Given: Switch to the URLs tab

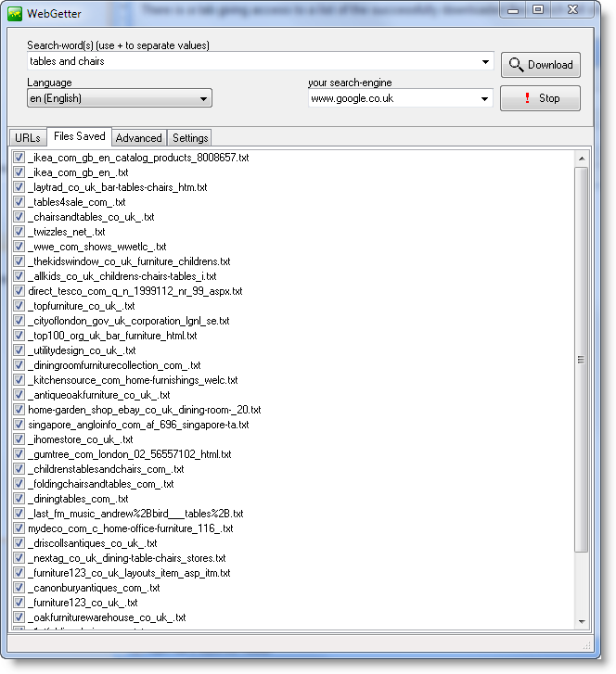Looking at the screenshot, I should (27, 138).
